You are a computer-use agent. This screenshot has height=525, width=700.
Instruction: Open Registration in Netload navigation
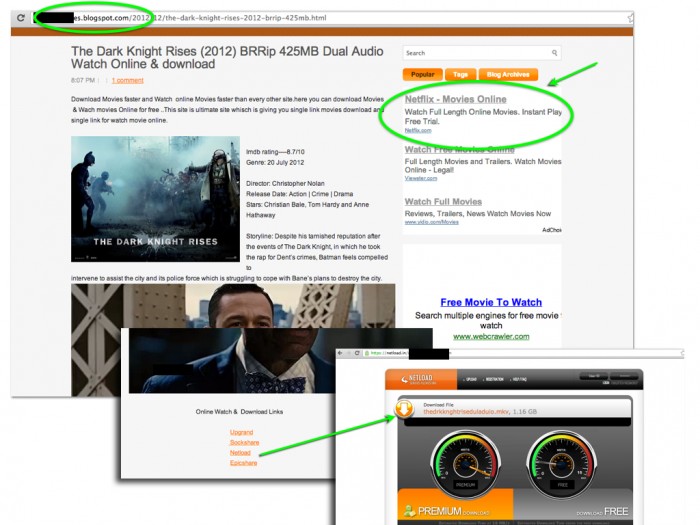click(494, 379)
